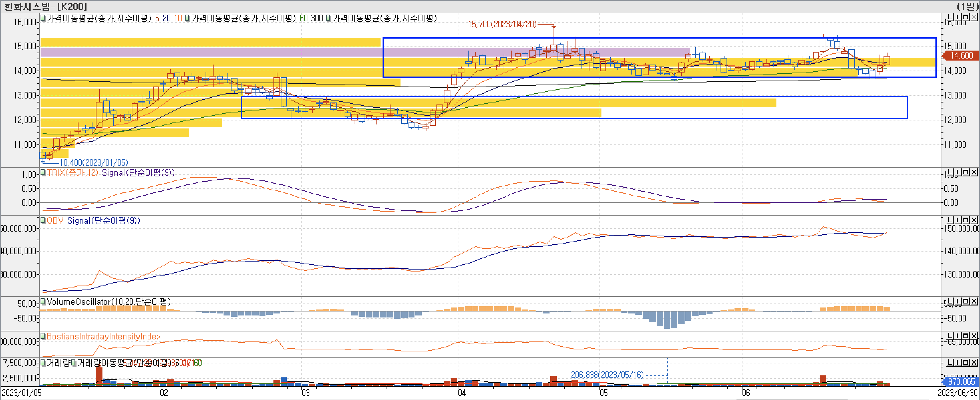Screen dimensions: 980x400
Task: Close the OBV indicator panel
Action: 974,220
